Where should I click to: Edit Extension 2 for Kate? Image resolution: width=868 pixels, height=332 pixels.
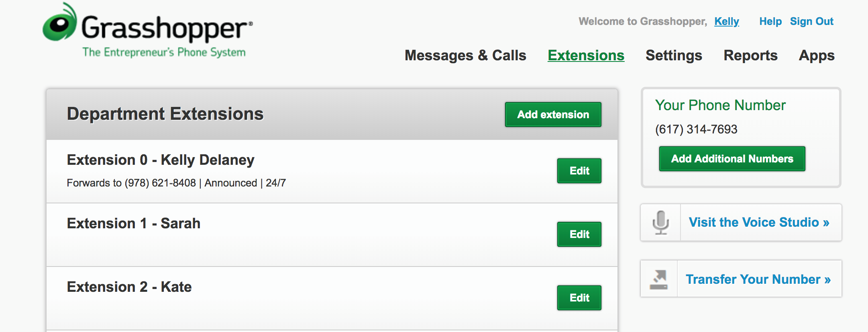579,297
